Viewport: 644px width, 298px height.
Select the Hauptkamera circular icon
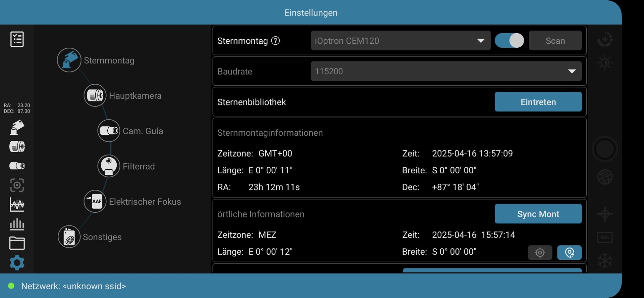pos(95,95)
